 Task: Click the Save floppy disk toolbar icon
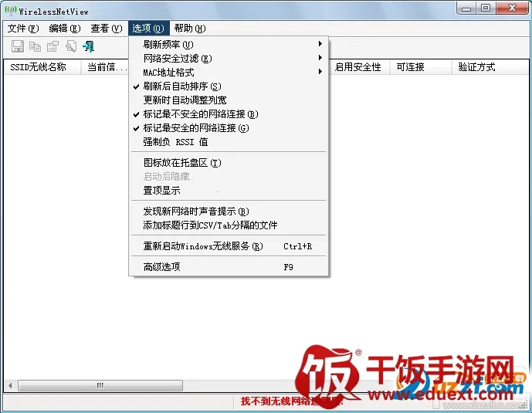point(17,47)
